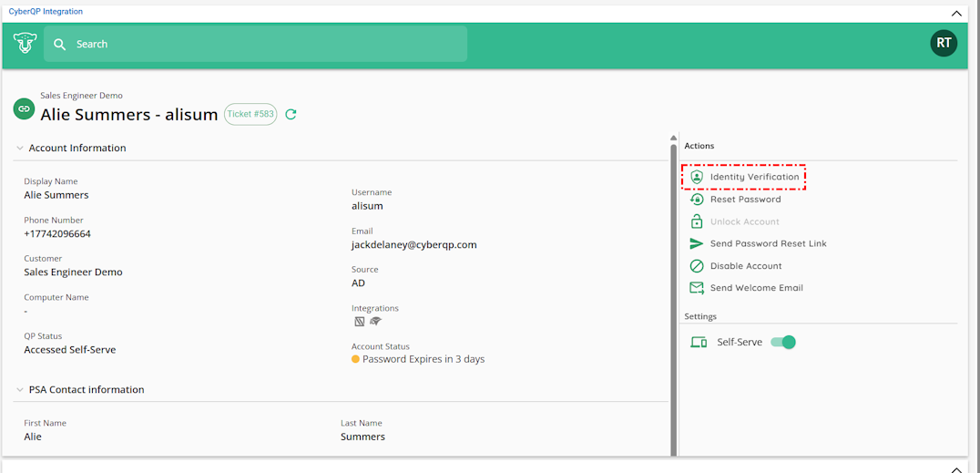980x473 pixels.
Task: Click the Unlock Account padlock icon
Action: tap(697, 221)
